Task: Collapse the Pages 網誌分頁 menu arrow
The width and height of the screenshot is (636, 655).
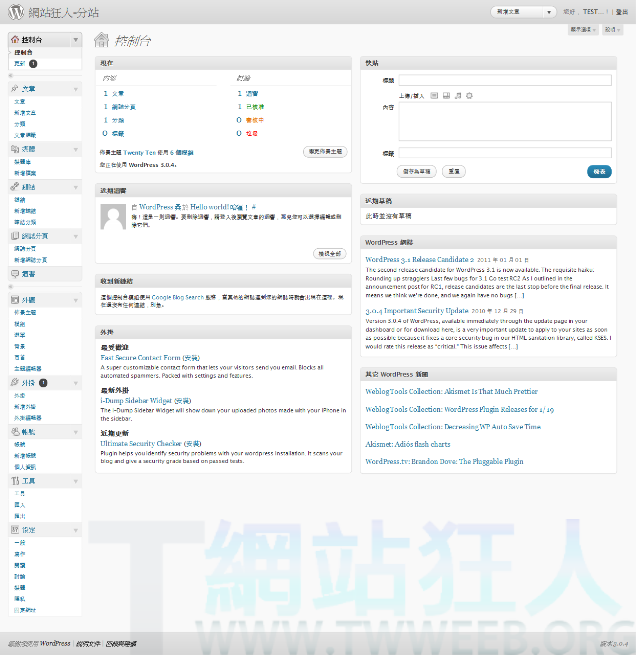Action: click(x=76, y=236)
